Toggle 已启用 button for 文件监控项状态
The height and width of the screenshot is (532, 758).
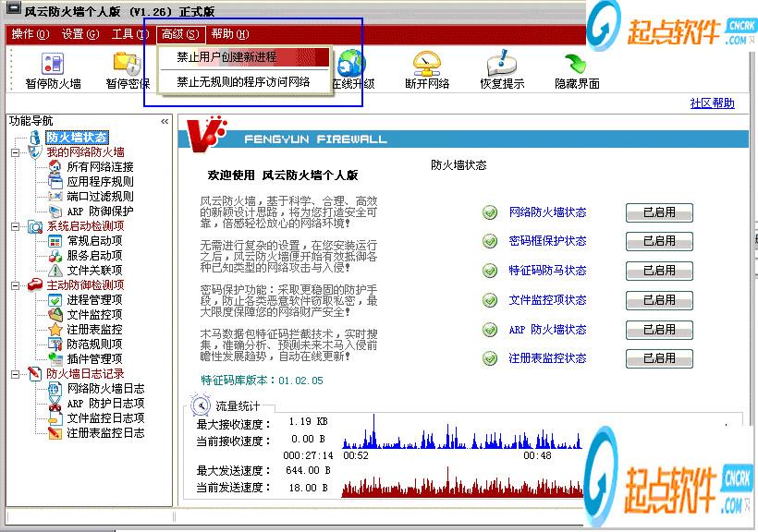(x=659, y=300)
